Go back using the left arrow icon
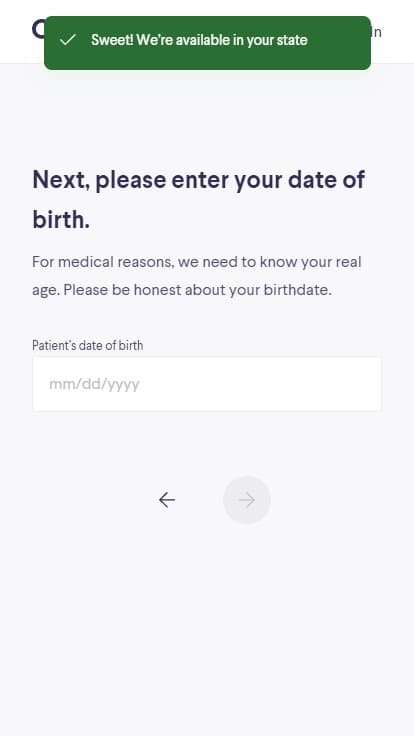Viewport: 414px width, 736px height. click(167, 500)
